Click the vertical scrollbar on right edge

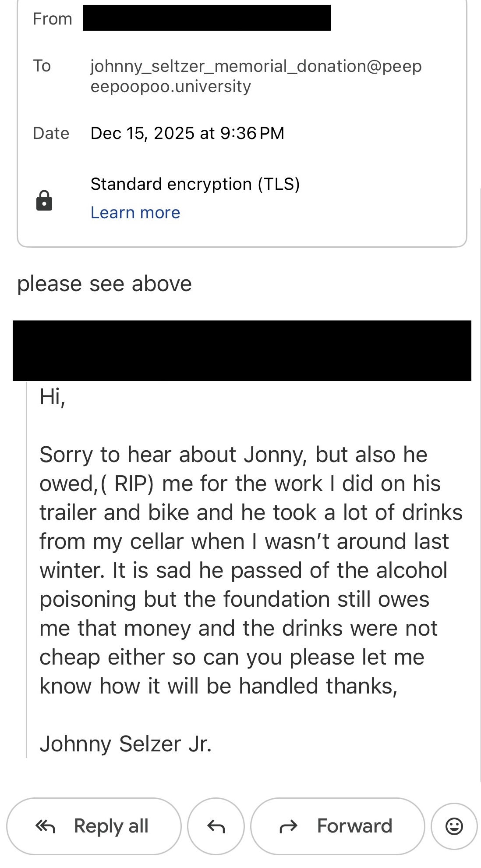pyautogui.click(x=480, y=482)
